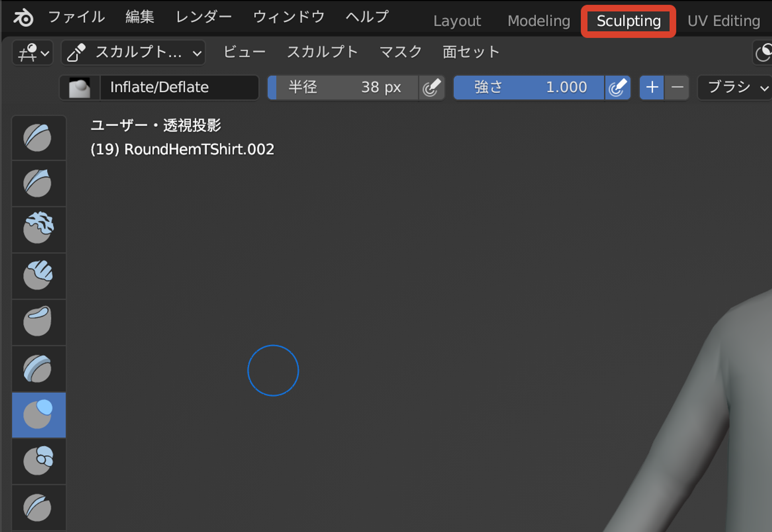The height and width of the screenshot is (532, 772).
Task: Click the Inflate/Deflate brush name field
Action: click(x=179, y=88)
